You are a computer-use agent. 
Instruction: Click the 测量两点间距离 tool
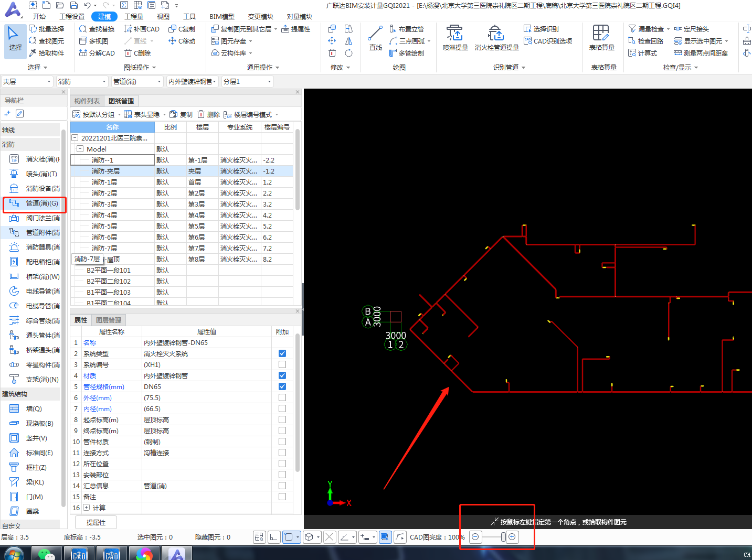[701, 53]
